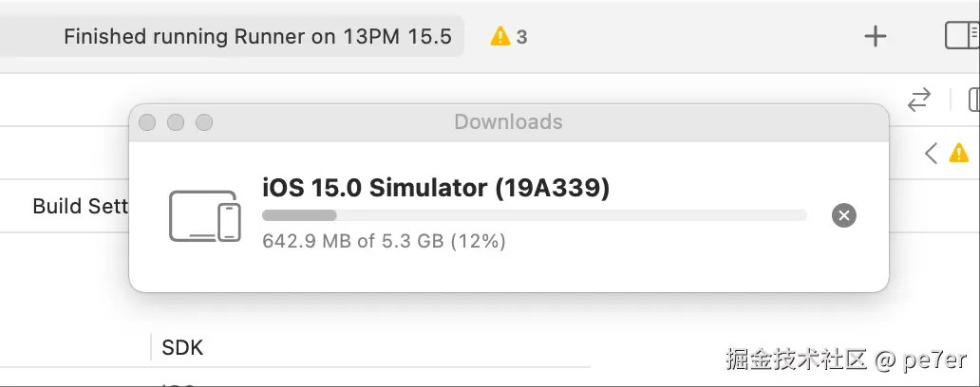
Task: Toggle the inspector sidebar panel icon
Action: tap(963, 36)
